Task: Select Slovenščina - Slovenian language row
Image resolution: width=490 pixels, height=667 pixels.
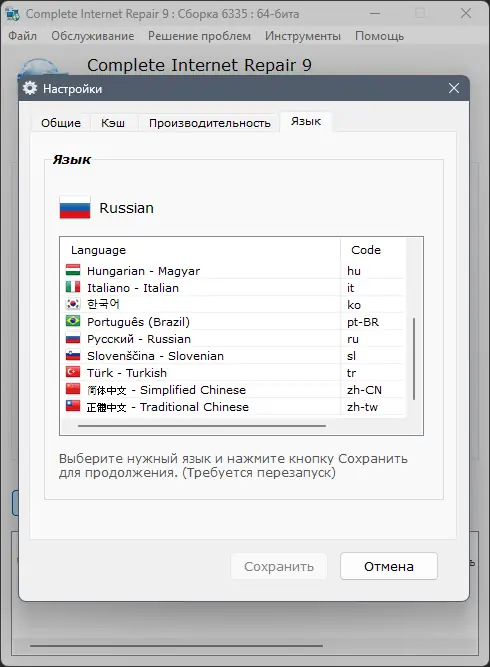Action: [234, 356]
